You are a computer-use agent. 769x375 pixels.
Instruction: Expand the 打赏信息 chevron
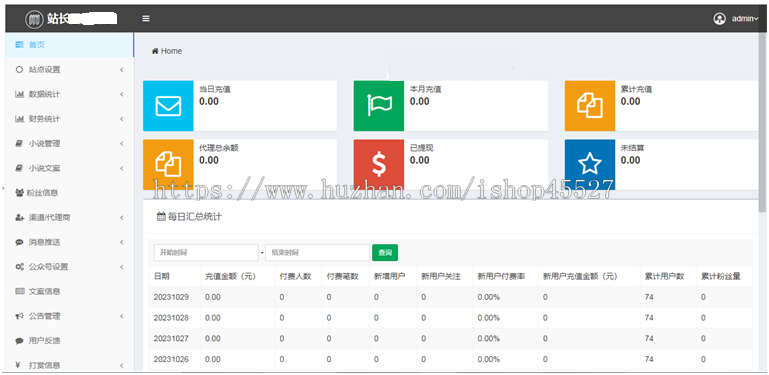(x=122, y=365)
